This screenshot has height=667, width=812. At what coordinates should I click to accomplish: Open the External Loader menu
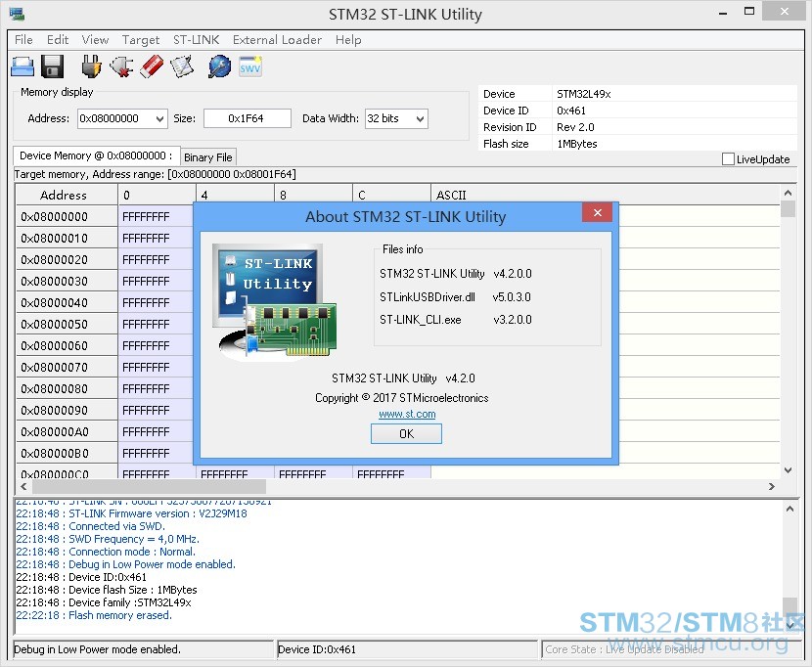[x=277, y=40]
